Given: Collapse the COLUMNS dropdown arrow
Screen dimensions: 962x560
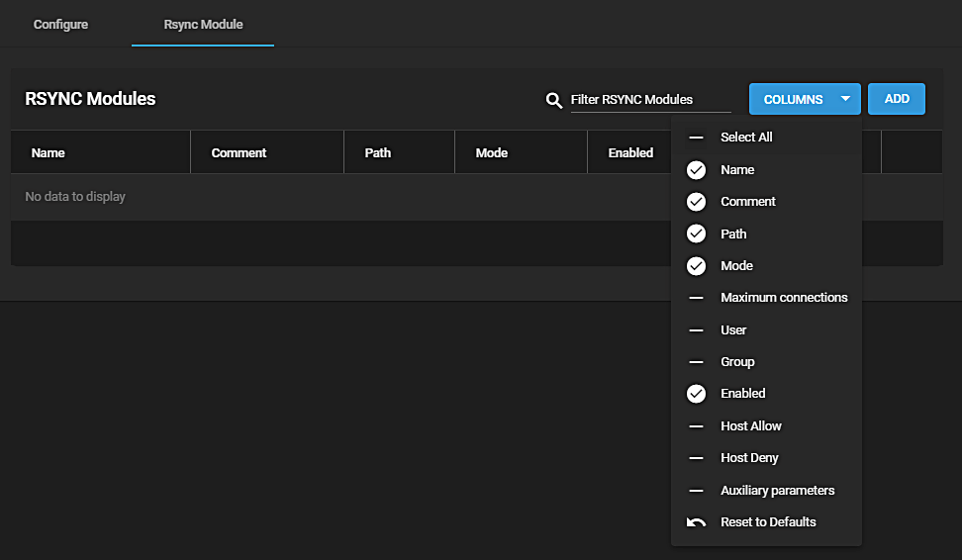Looking at the screenshot, I should coord(845,99).
